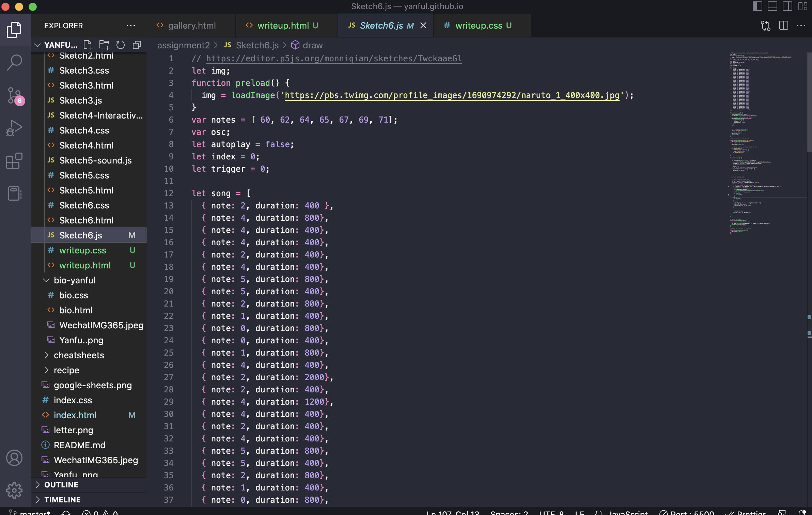Split the editor to the right
Image resolution: width=812 pixels, height=515 pixels.
pos(784,26)
